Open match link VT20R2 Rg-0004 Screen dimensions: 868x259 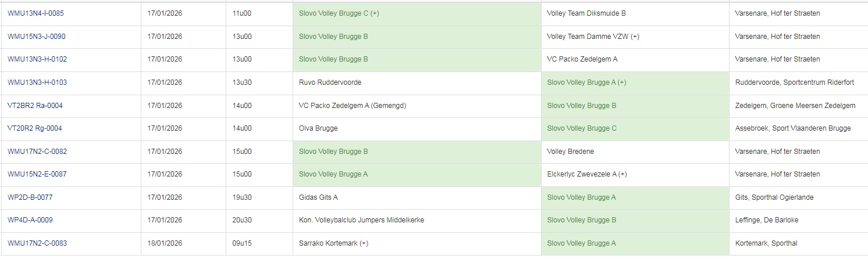35,128
